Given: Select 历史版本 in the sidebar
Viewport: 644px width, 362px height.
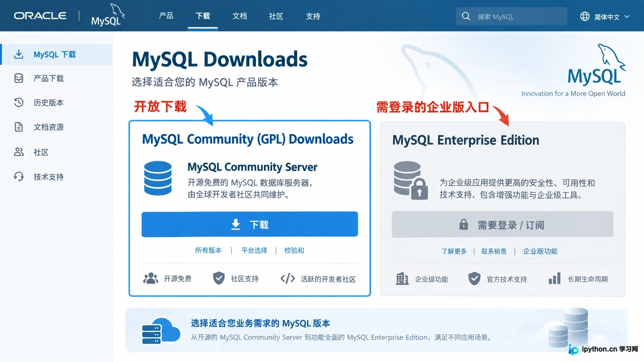Looking at the screenshot, I should (x=56, y=102).
